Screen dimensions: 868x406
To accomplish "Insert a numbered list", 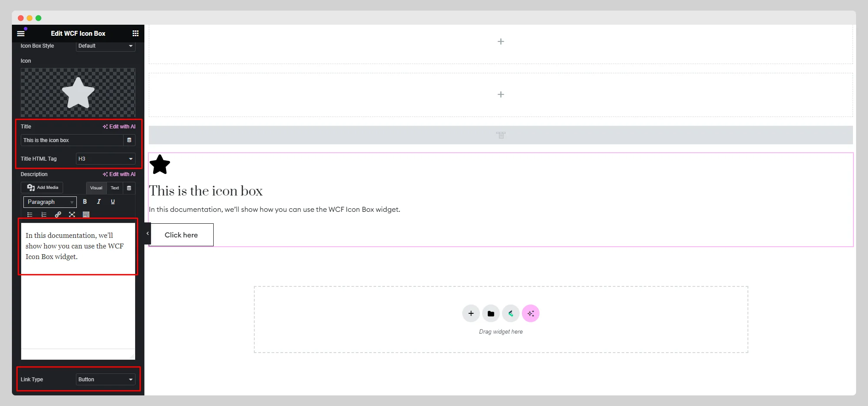I will 44,214.
